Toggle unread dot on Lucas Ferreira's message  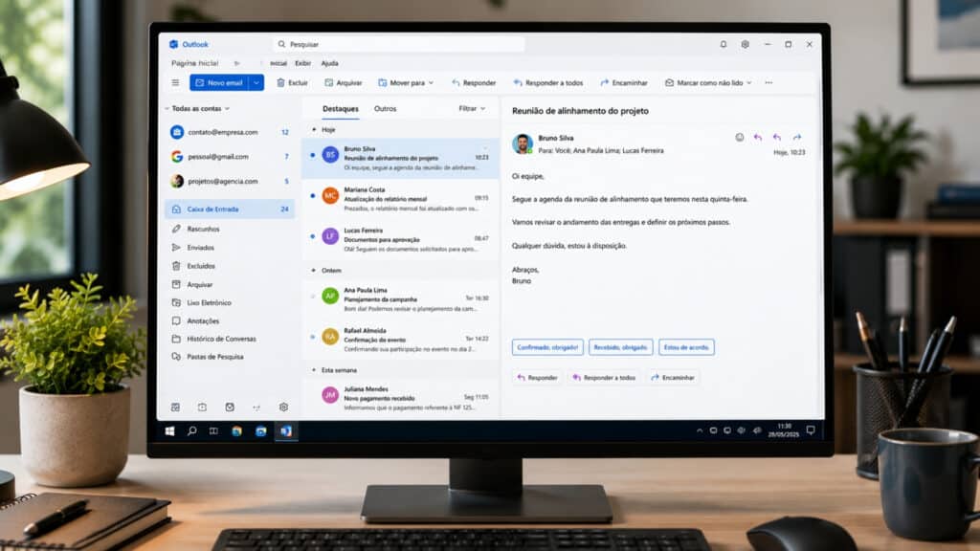coord(313,236)
